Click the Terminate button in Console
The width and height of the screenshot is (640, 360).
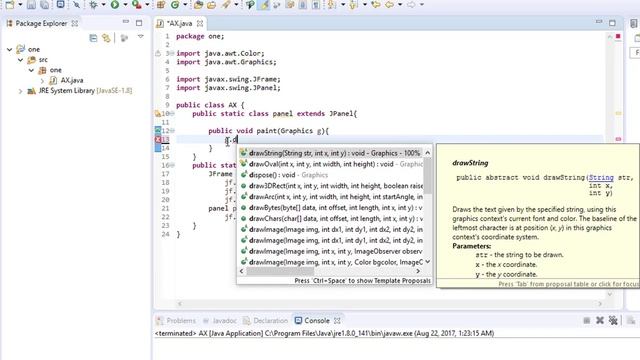coord(587,321)
